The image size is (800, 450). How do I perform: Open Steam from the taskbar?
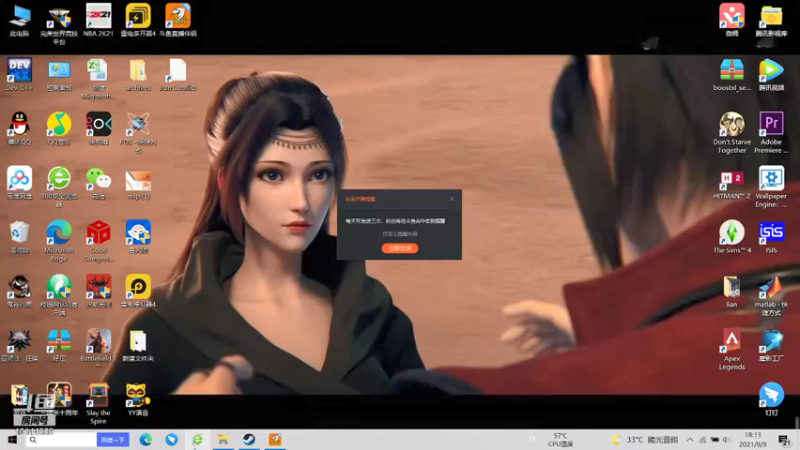pyautogui.click(x=249, y=440)
